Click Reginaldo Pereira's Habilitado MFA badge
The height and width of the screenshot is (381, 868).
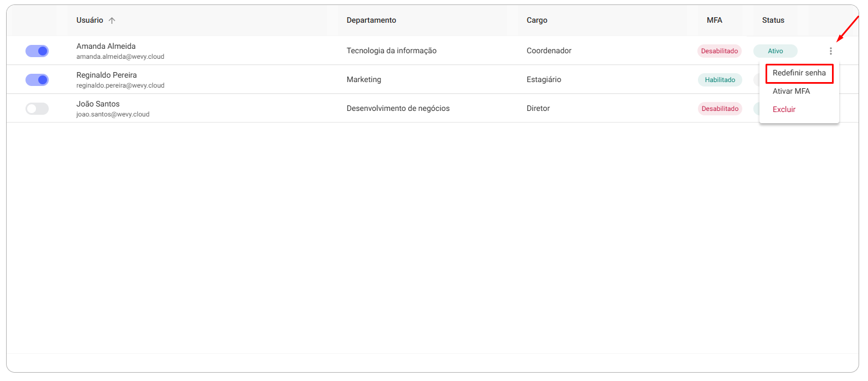pyautogui.click(x=720, y=80)
